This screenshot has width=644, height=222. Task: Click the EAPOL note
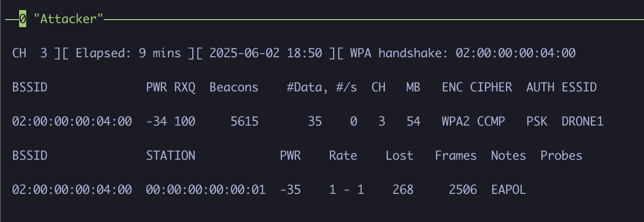pyautogui.click(x=509, y=190)
